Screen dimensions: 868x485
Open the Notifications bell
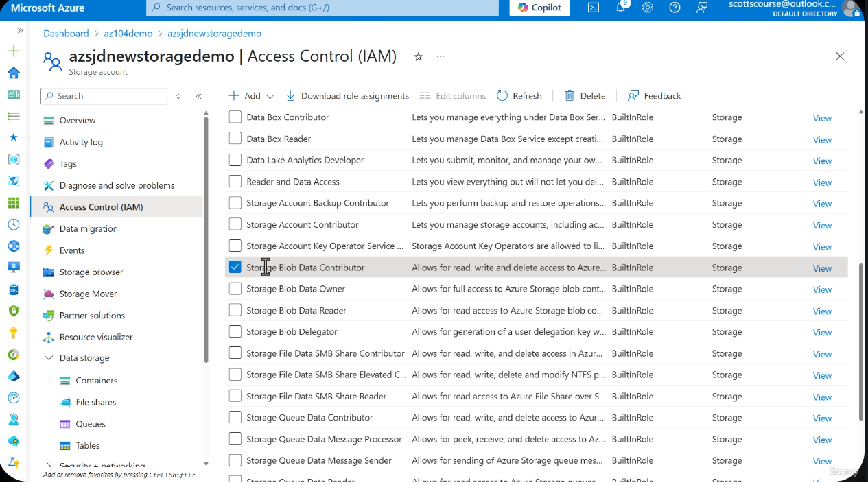pos(621,8)
